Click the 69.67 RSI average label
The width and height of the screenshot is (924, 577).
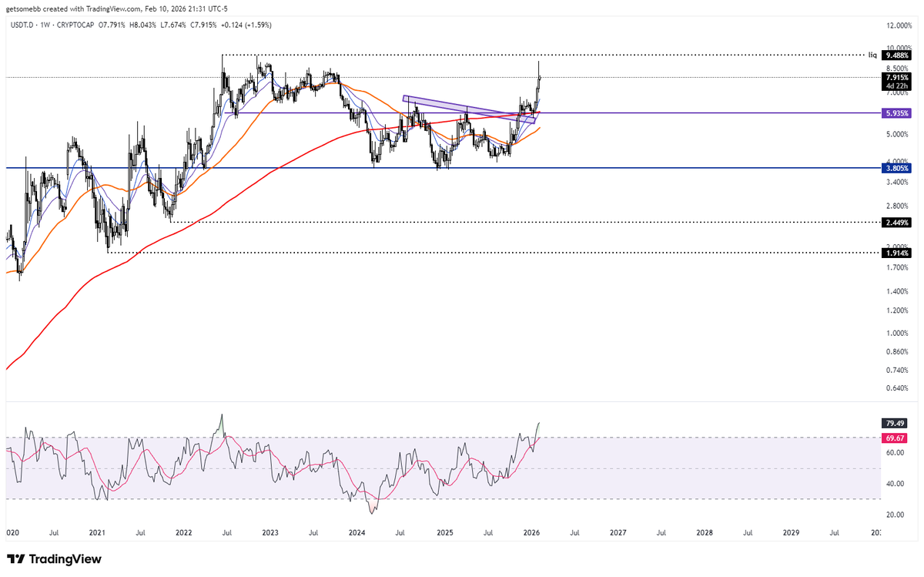click(x=895, y=438)
